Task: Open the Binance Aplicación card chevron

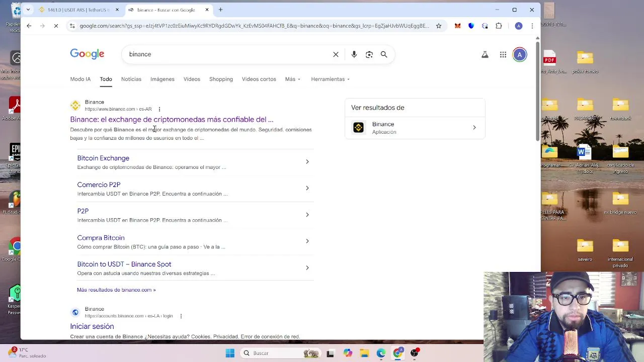Action: 474,128
